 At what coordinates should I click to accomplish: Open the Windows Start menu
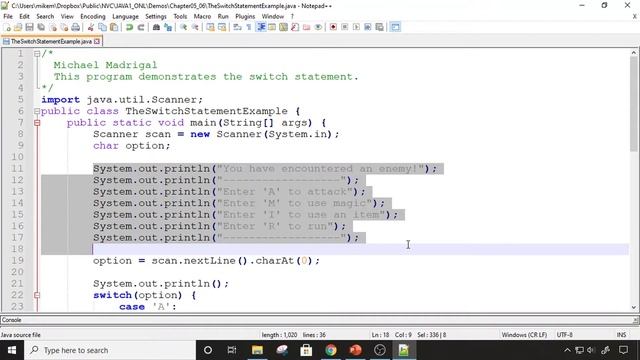coord(12,350)
